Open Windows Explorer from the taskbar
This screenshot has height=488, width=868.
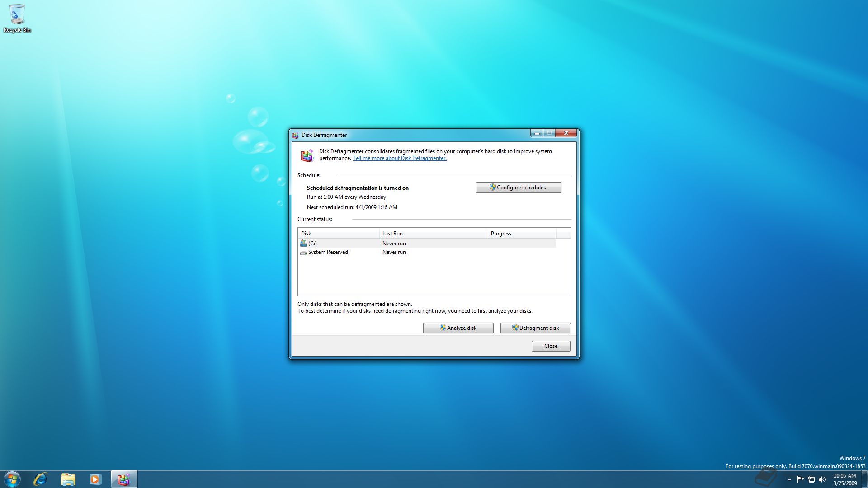pos(68,479)
